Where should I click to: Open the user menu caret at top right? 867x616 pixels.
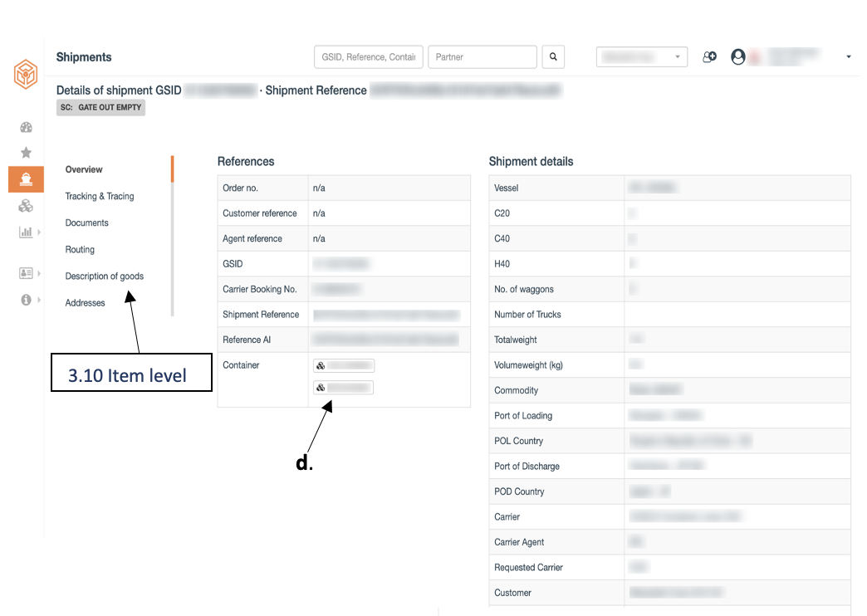849,57
